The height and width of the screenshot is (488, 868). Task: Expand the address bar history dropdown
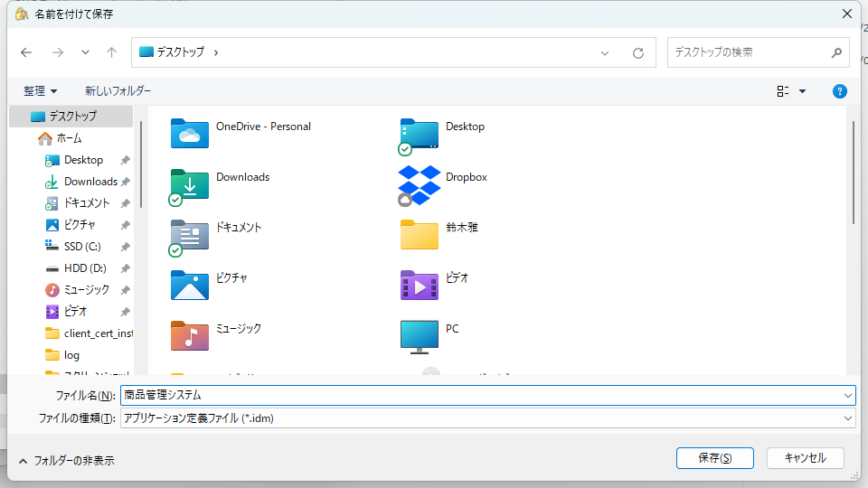click(605, 52)
